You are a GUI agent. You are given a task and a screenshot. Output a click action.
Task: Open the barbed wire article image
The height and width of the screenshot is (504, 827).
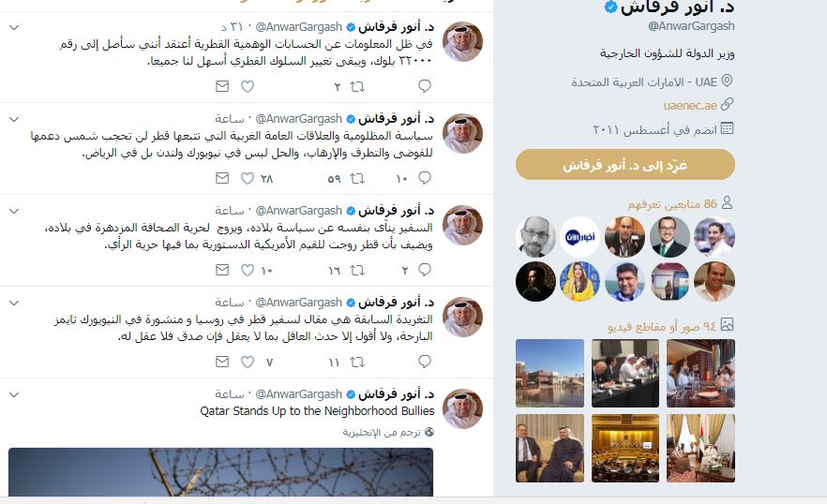(220, 472)
